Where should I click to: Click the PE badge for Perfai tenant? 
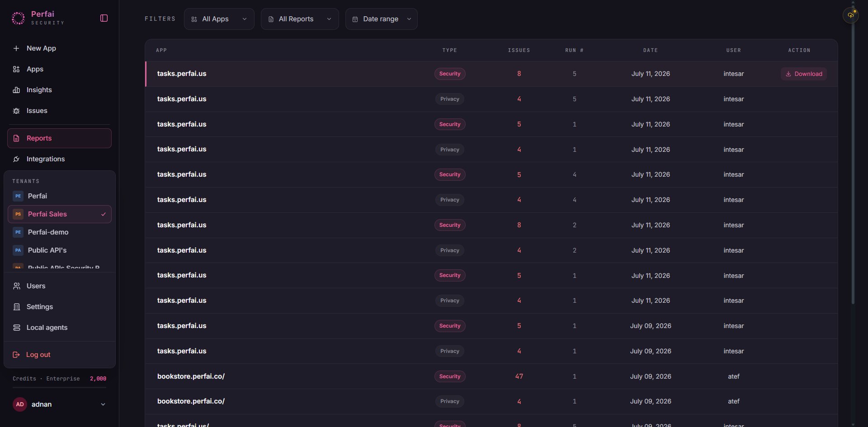[x=18, y=196]
